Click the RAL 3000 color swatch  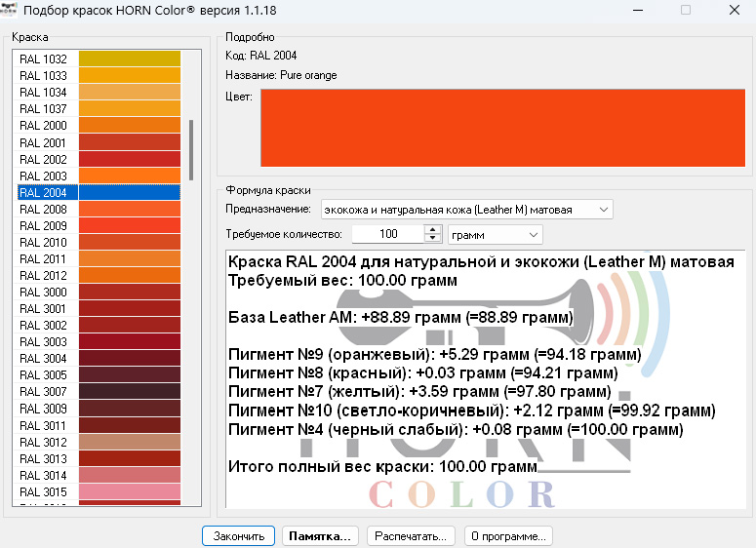[130, 293]
